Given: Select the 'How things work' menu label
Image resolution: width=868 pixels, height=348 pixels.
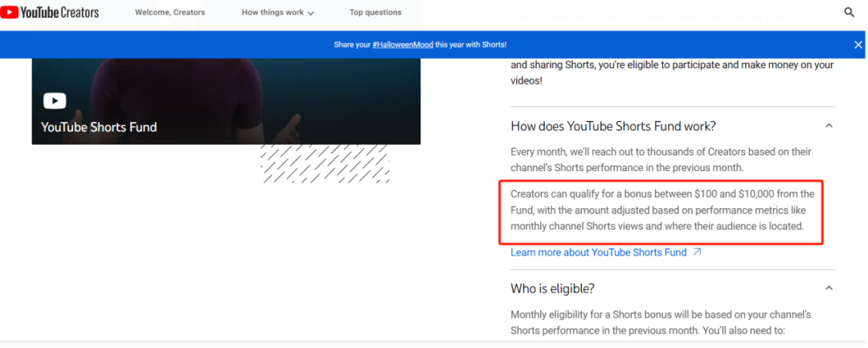Looking at the screenshot, I should pyautogui.click(x=272, y=13).
